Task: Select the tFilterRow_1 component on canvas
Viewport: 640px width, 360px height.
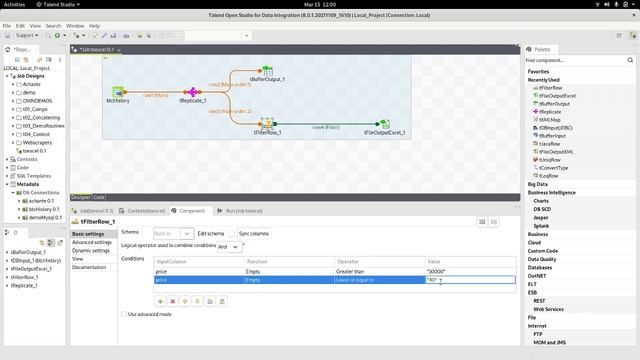Action: tap(267, 123)
